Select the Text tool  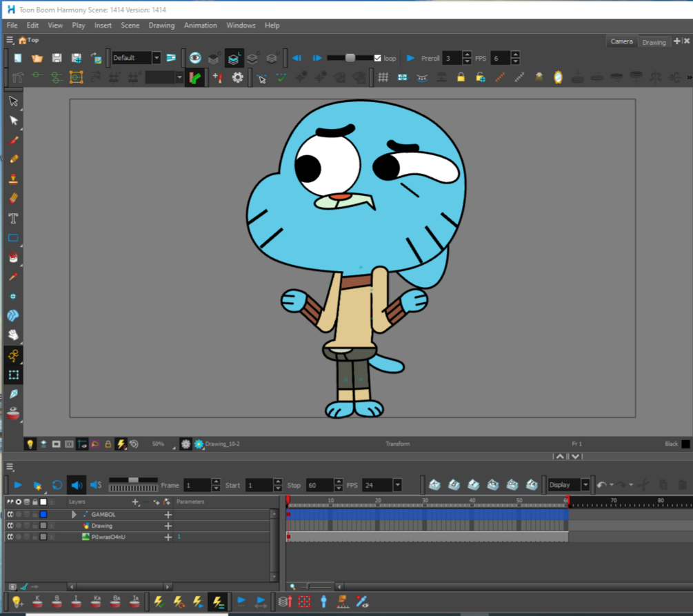point(13,218)
